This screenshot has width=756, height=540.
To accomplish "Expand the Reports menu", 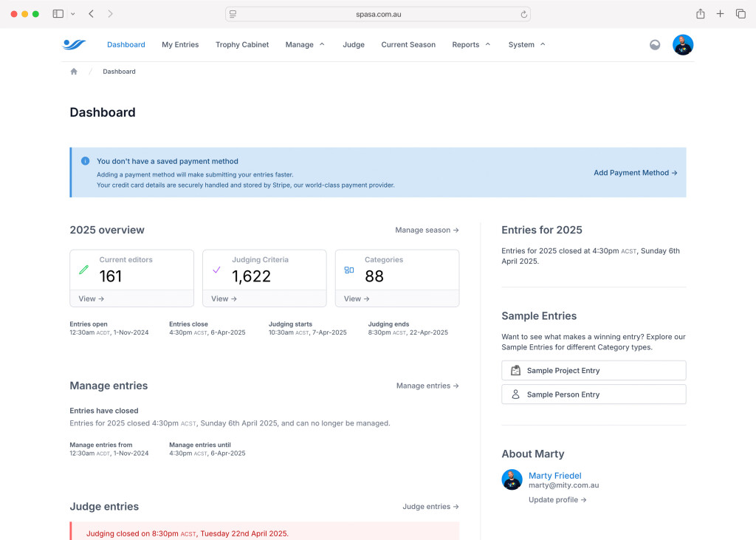I will 471,44.
